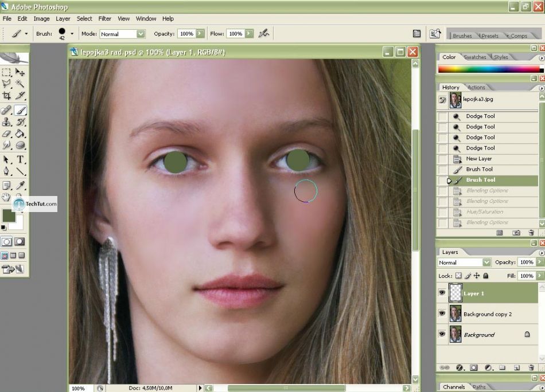Select the Move tool
This screenshot has height=392, width=545.
click(20, 72)
